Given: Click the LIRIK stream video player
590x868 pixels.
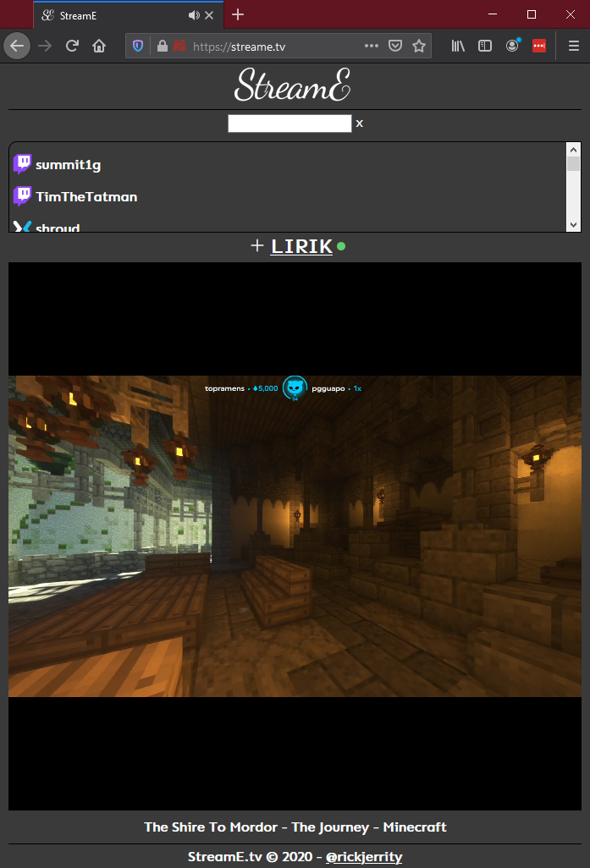Looking at the screenshot, I should pos(295,536).
